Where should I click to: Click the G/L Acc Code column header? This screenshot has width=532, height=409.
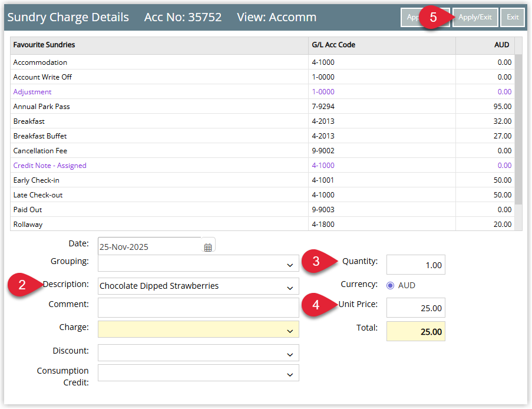point(382,45)
